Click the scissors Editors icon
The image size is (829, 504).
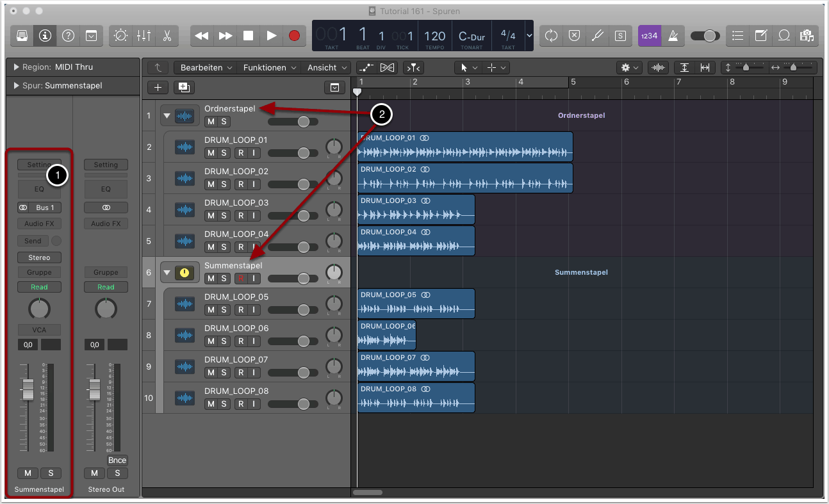[x=167, y=36]
